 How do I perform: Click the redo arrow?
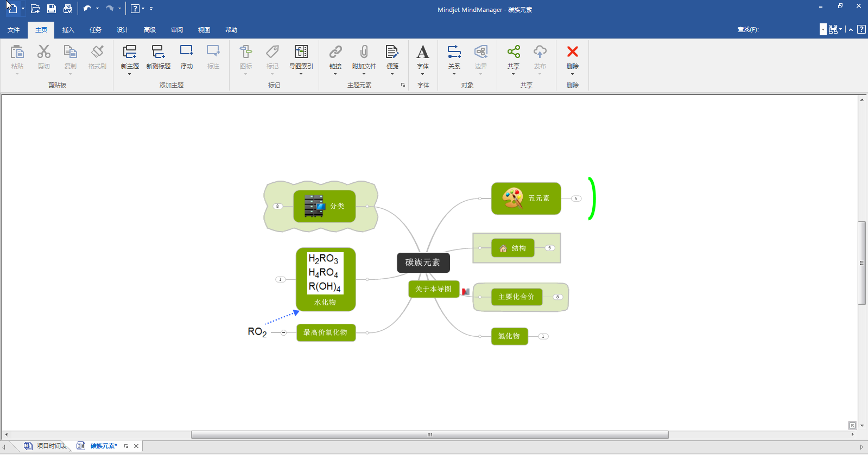click(110, 9)
